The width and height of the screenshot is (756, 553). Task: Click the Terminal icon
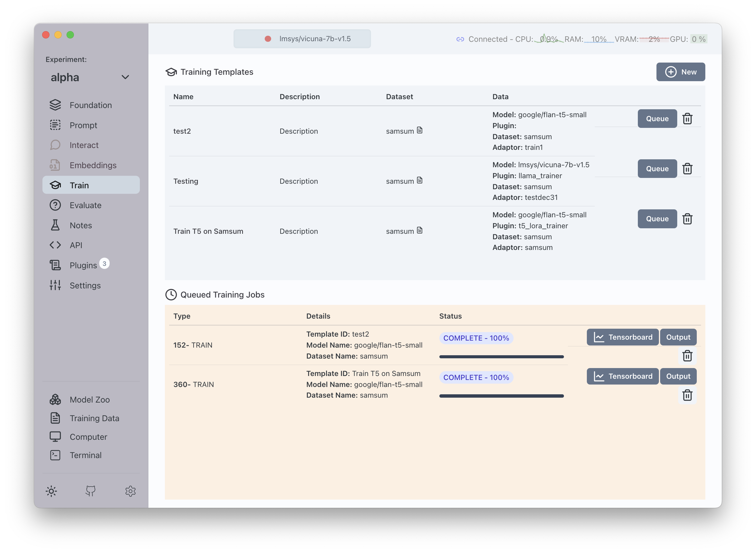click(56, 455)
